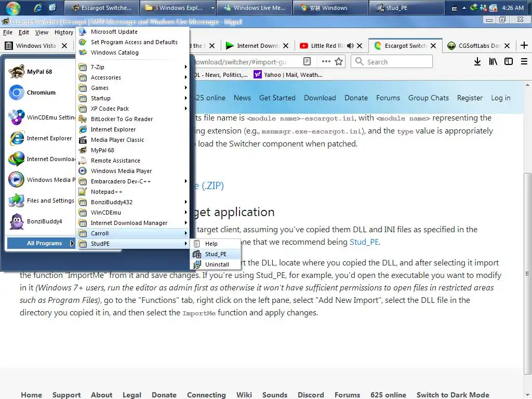Switch to stud_PE taskbar button
Screen dimensions: 532x399
(406, 7)
